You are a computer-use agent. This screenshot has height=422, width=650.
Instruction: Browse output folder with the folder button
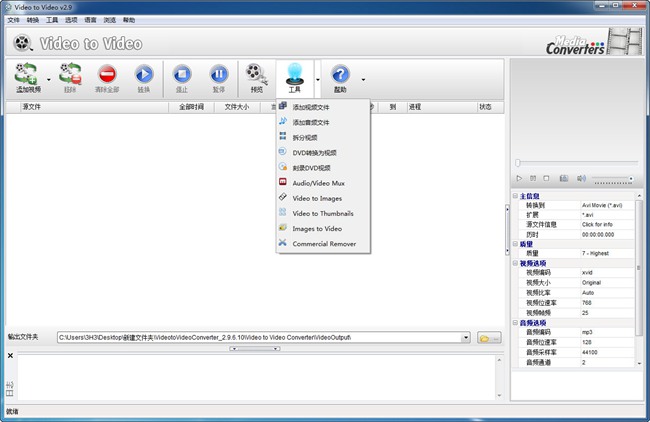[489, 338]
